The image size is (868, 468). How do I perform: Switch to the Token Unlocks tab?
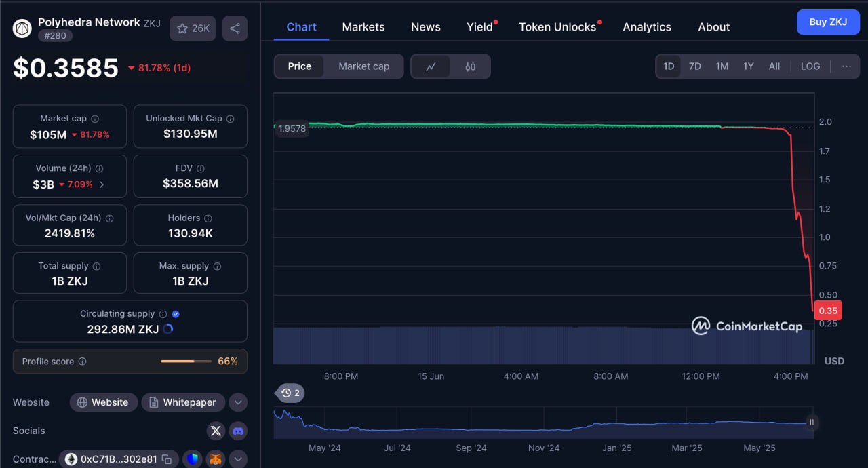pyautogui.click(x=558, y=27)
